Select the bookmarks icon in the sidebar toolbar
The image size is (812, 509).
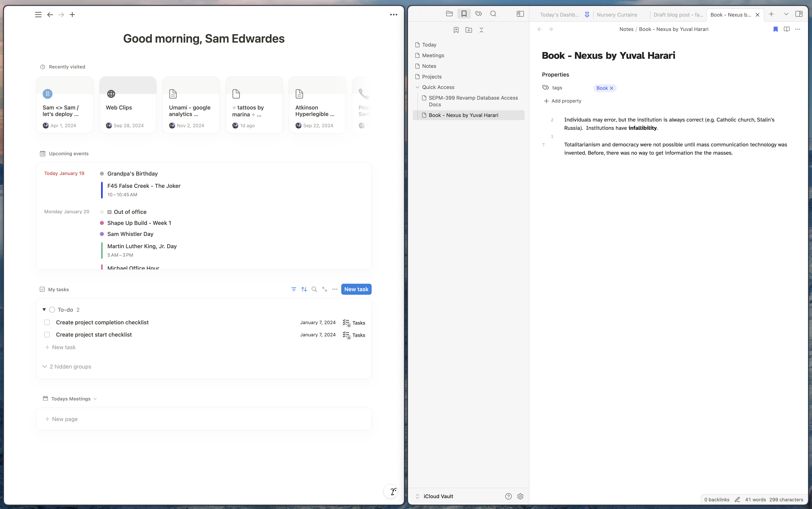tap(464, 13)
